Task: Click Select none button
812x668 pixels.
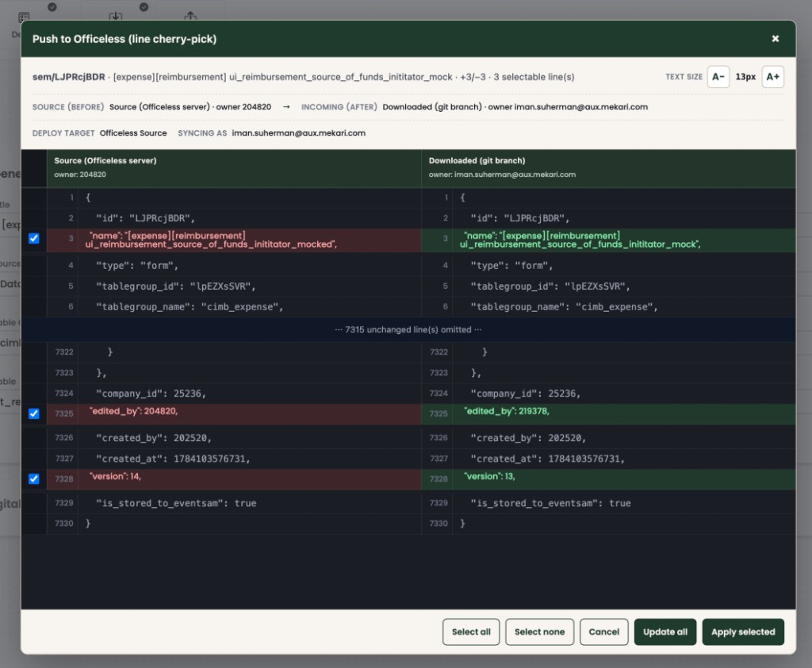Action: [x=539, y=632]
